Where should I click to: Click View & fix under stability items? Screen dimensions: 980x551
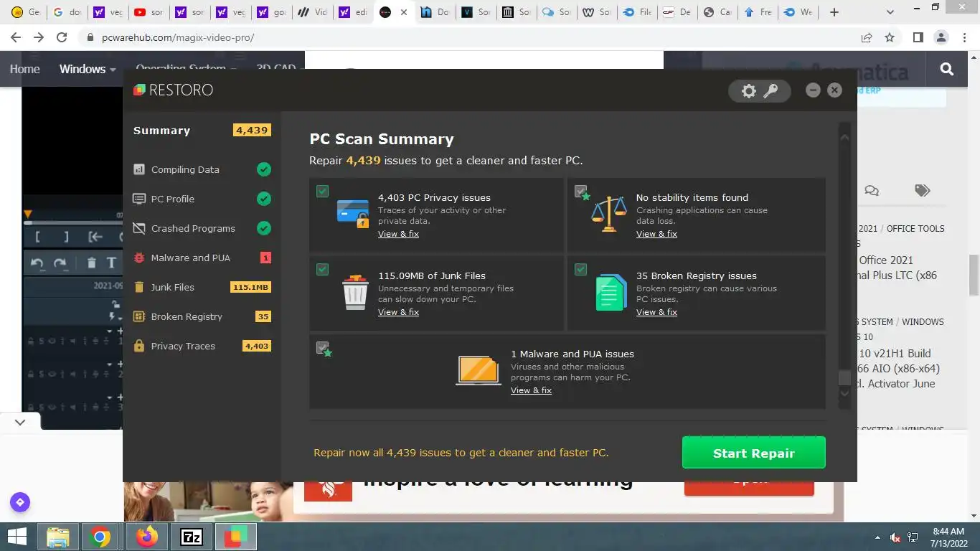656,234
